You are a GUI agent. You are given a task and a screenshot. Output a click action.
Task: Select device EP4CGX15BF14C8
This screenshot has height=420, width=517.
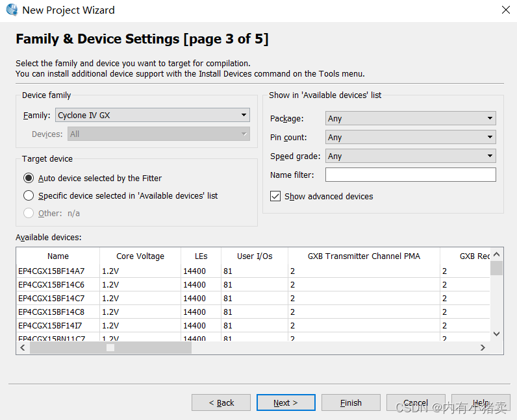pyautogui.click(x=51, y=312)
